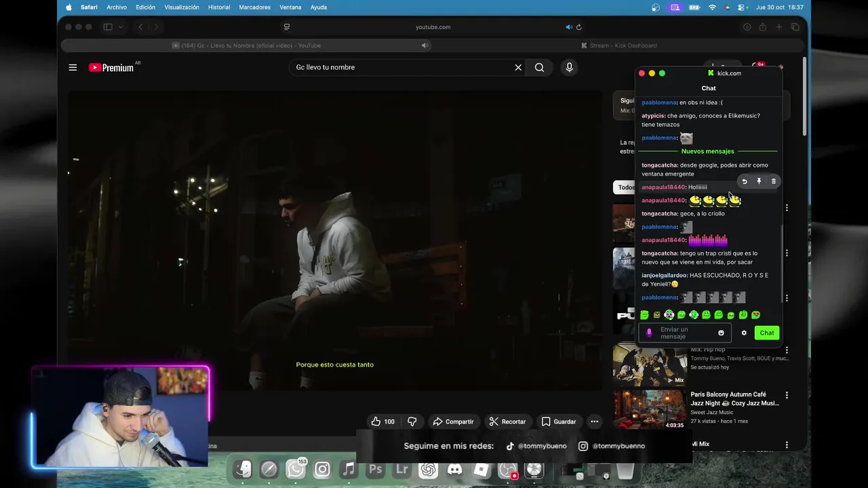Screen dimensions: 868x488
Task: Go forward in Safari history
Action: [x=156, y=27]
